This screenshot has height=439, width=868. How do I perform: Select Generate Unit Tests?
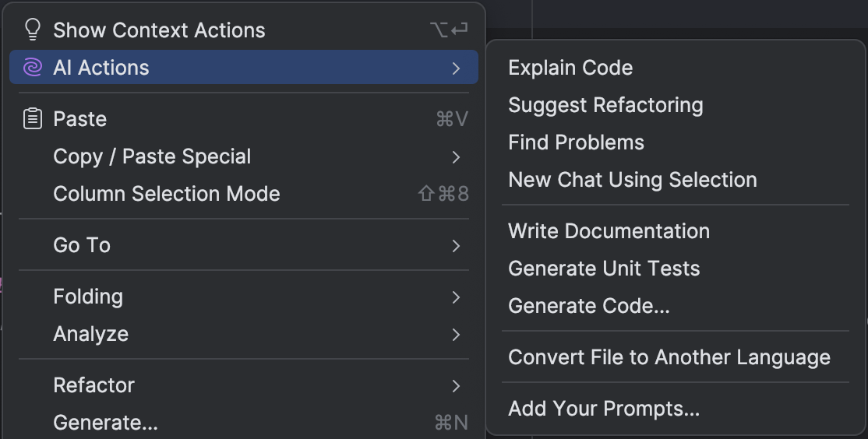click(604, 269)
